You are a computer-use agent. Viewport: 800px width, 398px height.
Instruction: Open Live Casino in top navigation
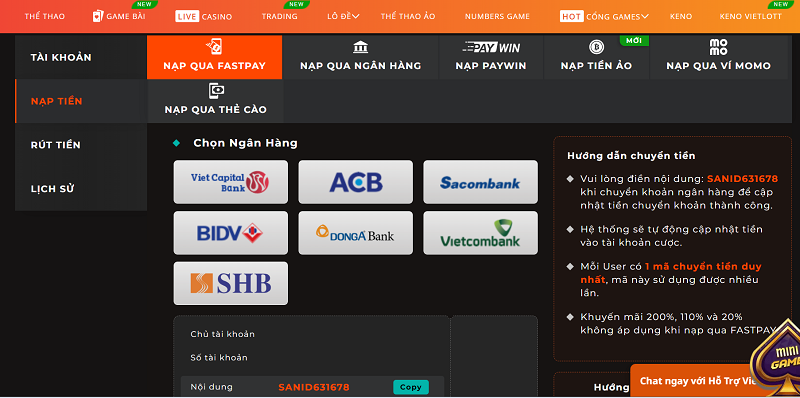point(204,16)
